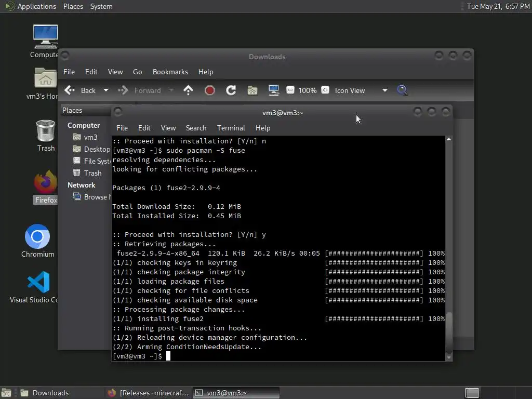Click the terminal scrollbar thumb
Screen dimensions: 532x399
pos(449,332)
